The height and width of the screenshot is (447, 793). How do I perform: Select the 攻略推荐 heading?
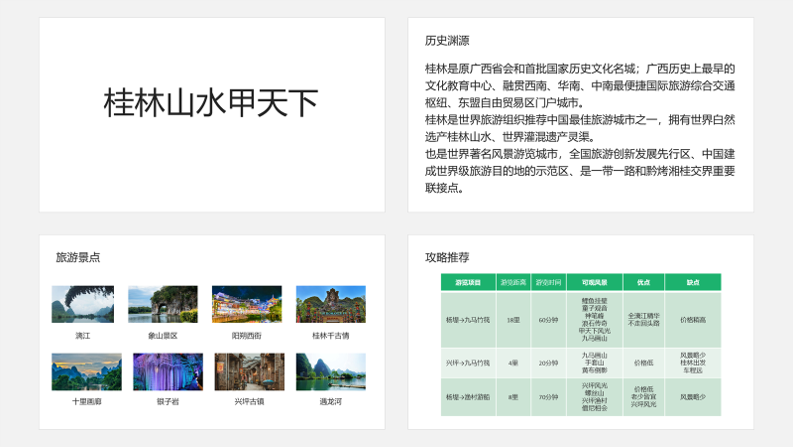tap(447, 257)
